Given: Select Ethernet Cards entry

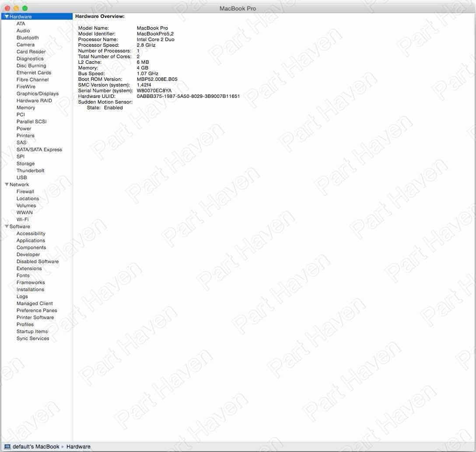Looking at the screenshot, I should (x=34, y=73).
